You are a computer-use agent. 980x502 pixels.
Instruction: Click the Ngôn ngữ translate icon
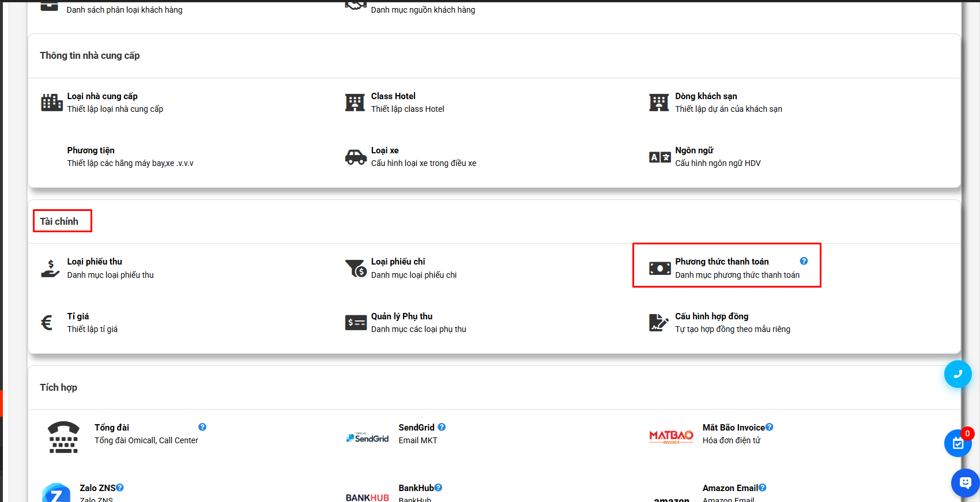(659, 157)
